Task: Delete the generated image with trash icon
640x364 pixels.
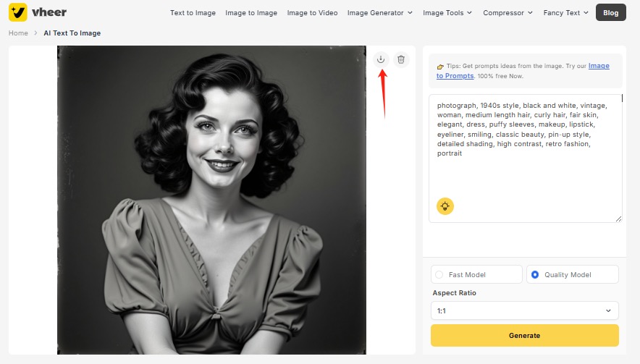Action: [401, 59]
